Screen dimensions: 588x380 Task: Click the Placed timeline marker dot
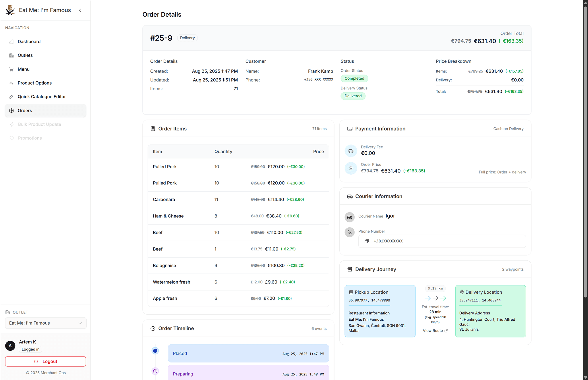155,350
